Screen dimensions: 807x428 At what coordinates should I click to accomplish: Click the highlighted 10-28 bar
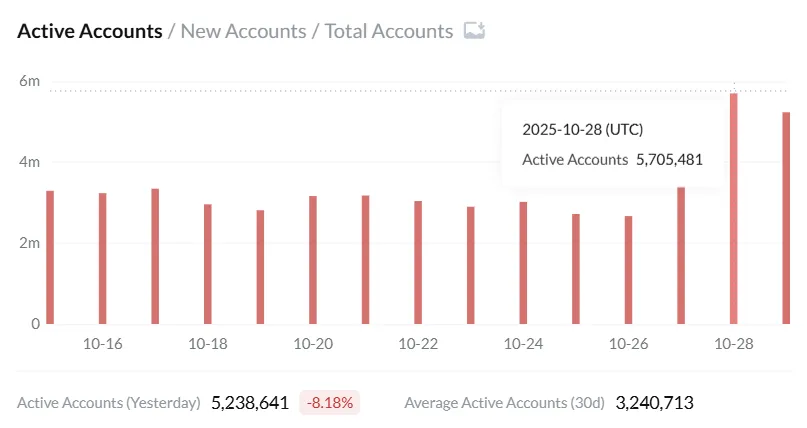[734, 208]
